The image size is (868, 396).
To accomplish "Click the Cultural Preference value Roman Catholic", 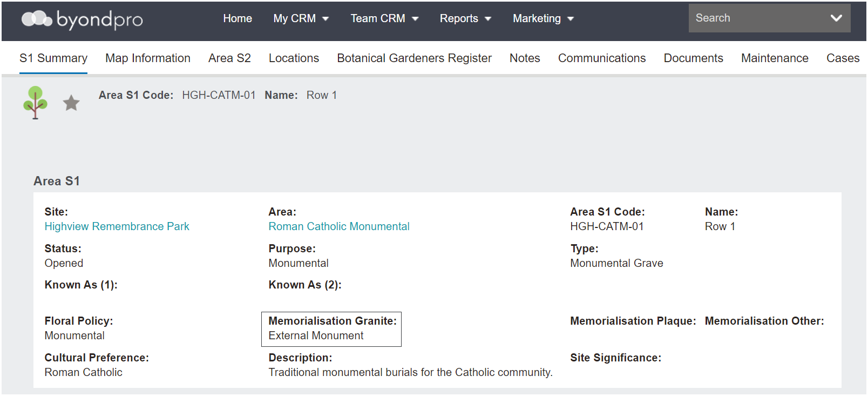I will tap(83, 372).
